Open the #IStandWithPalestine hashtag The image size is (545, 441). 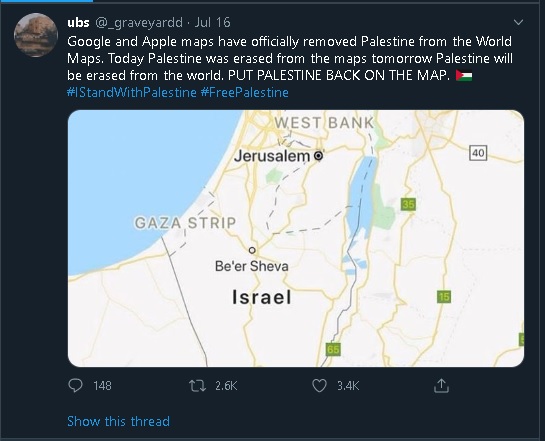(x=132, y=92)
